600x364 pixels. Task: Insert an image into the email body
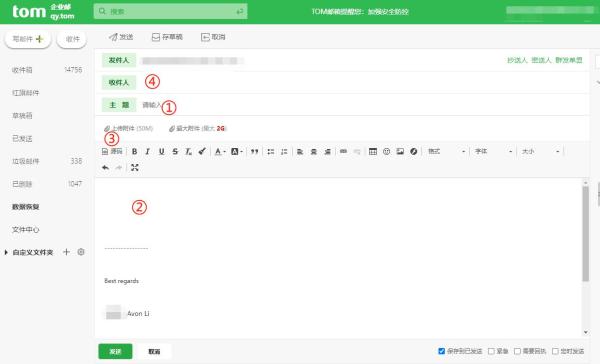click(x=400, y=152)
